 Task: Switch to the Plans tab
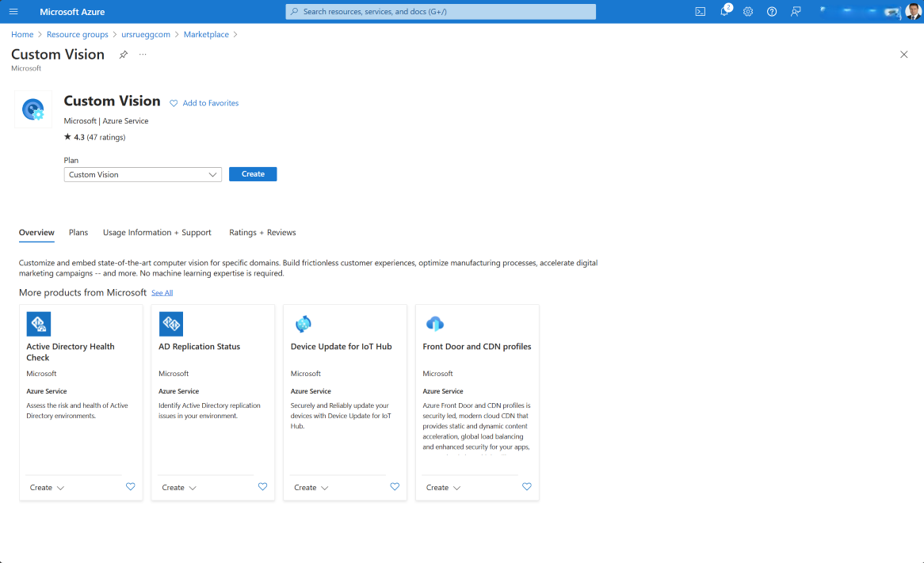[x=78, y=233]
